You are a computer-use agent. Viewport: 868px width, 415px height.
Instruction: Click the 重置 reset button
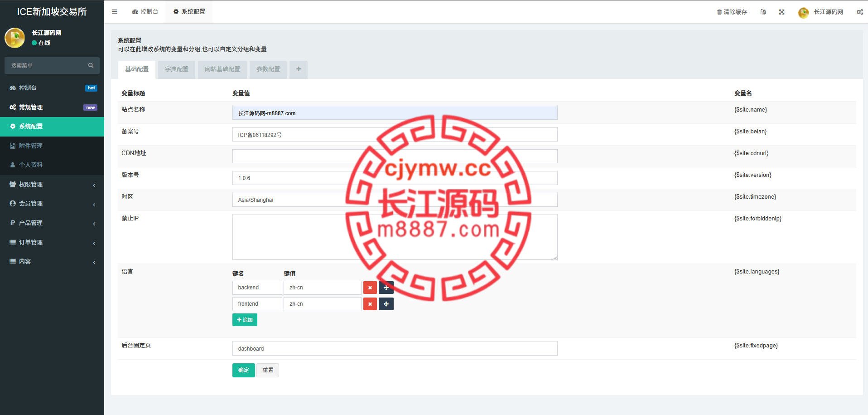tap(268, 370)
